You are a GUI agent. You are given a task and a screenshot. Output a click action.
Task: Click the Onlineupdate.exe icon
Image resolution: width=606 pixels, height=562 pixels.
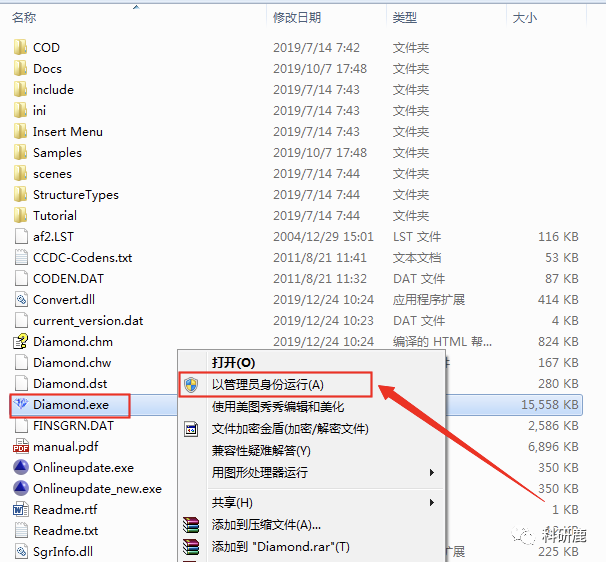[21, 467]
